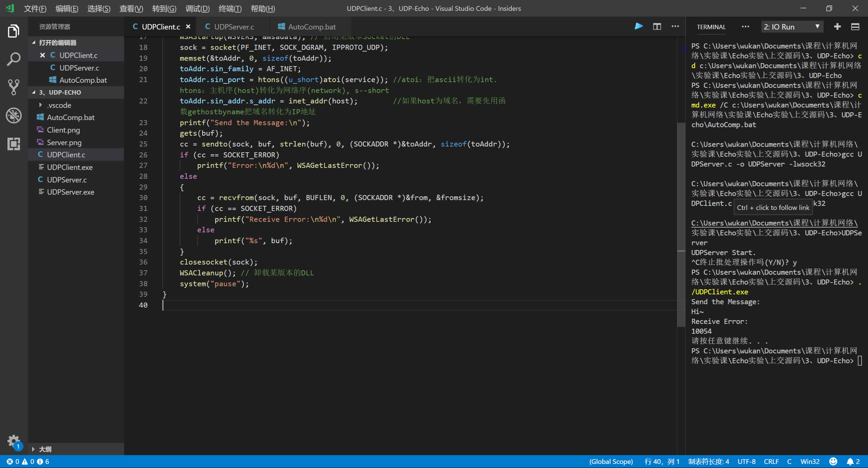Click the Run Code play icon
Screen dimensions: 868x468
[638, 26]
